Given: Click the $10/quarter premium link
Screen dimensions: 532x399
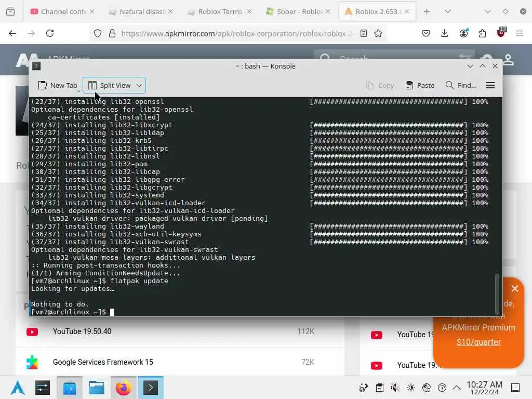Looking at the screenshot, I should pyautogui.click(x=478, y=342).
